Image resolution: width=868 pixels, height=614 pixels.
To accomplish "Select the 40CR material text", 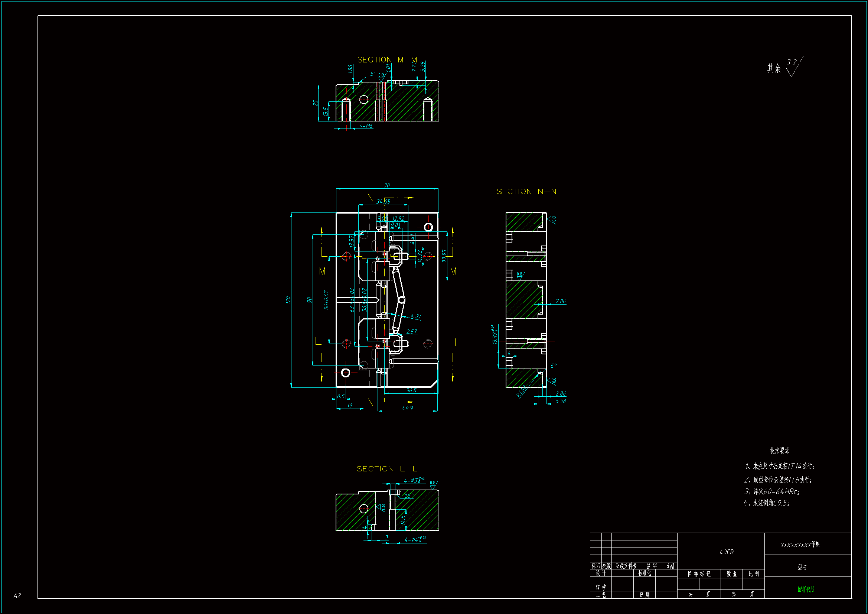I will (726, 552).
